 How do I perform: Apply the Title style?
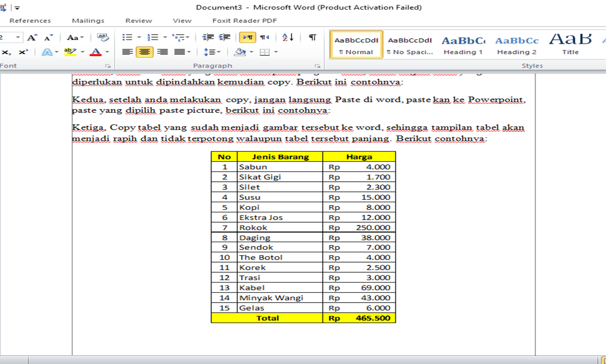(x=570, y=45)
